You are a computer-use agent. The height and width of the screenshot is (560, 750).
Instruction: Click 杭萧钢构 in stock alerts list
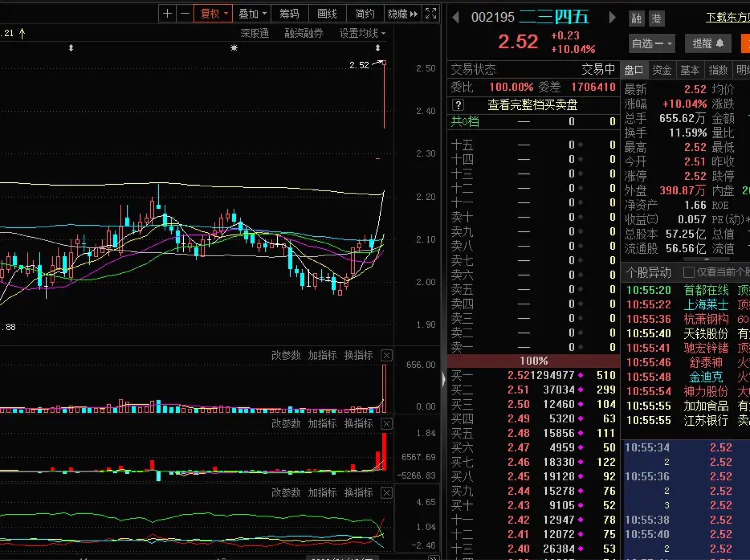coord(706,319)
